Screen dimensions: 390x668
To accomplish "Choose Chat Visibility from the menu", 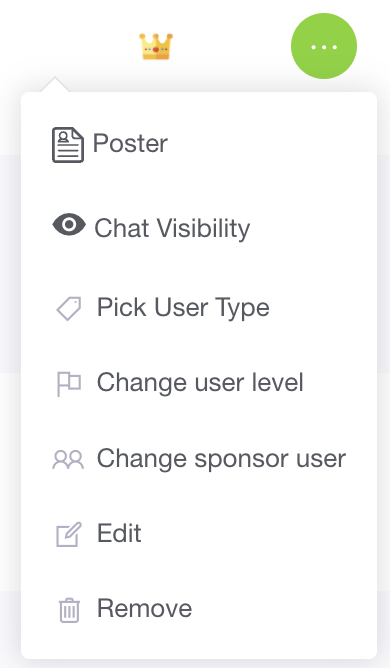I will pyautogui.click(x=199, y=227).
